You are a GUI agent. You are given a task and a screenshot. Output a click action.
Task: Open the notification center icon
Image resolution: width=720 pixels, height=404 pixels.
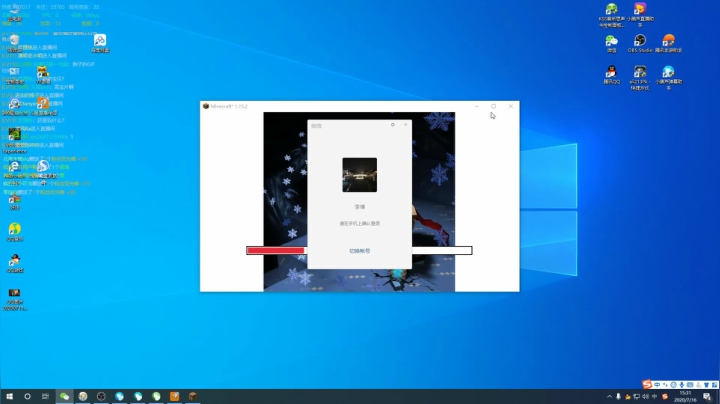click(707, 397)
